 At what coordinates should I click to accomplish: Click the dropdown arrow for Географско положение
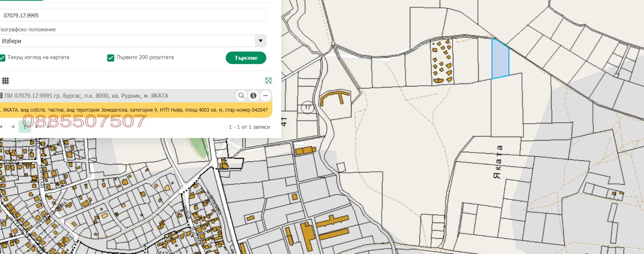(260, 41)
